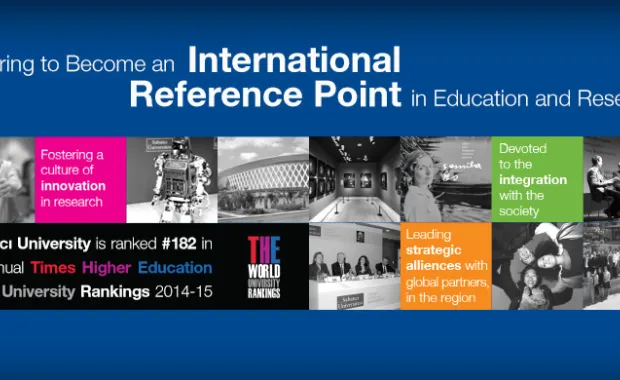Screen dimensions: 620x380
Task: Click 'global partners,' text in orange tile
Action: pos(447,283)
